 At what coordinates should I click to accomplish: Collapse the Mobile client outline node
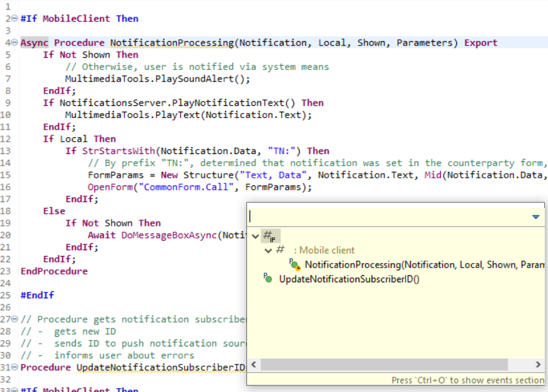pyautogui.click(x=269, y=250)
